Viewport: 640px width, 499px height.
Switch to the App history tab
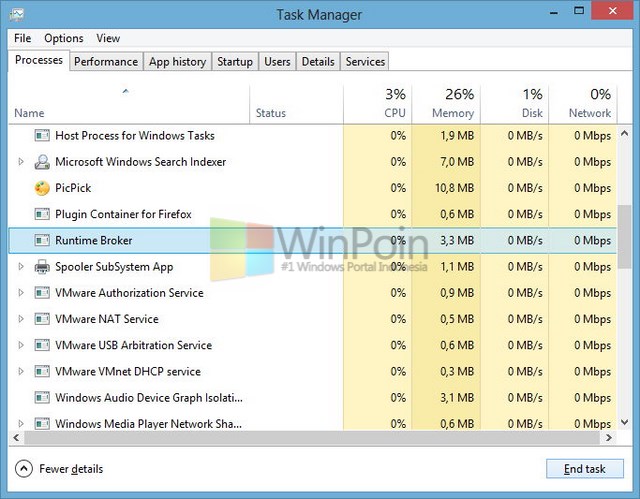click(178, 62)
